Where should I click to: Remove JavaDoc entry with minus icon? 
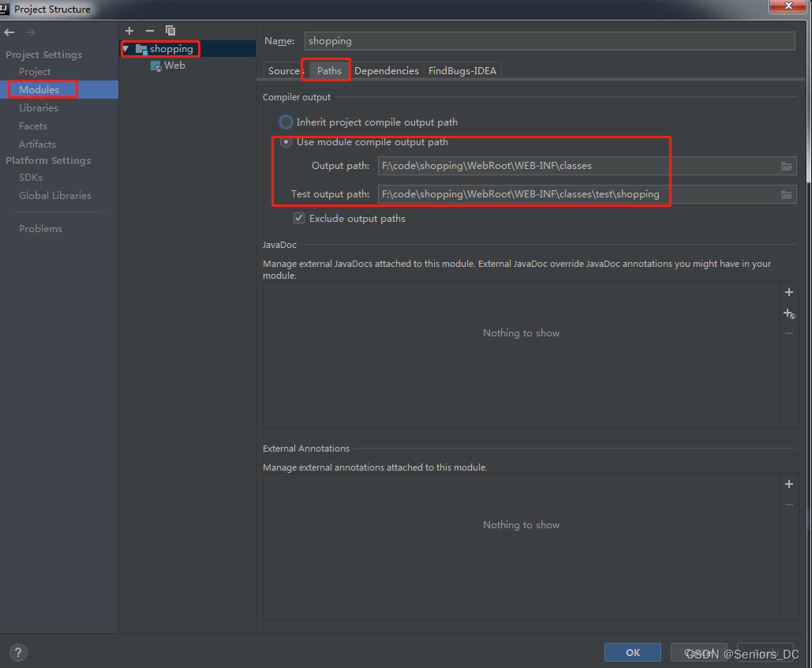point(788,333)
